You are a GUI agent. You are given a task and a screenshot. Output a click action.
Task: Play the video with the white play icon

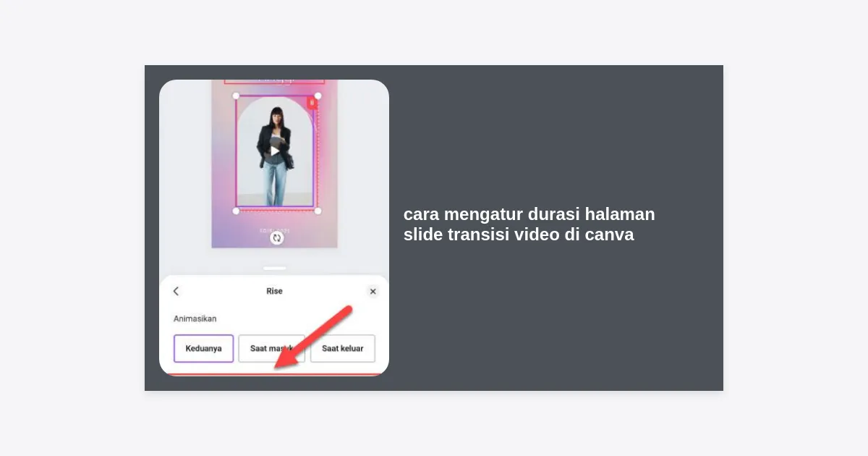pos(274,151)
